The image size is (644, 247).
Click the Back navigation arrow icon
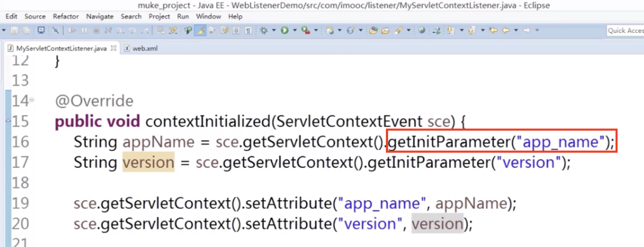[x=506, y=31]
